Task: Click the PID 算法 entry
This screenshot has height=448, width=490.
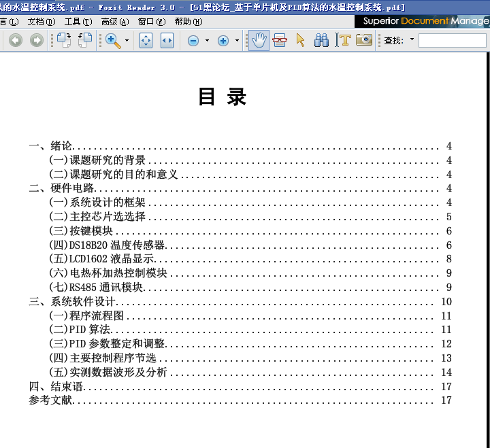Action: pyautogui.click(x=250, y=329)
